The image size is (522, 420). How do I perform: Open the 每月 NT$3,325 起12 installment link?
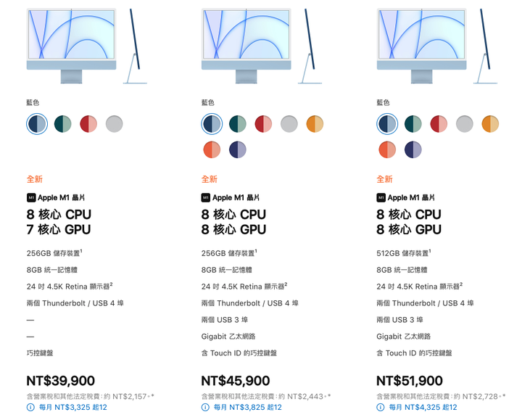click(73, 408)
